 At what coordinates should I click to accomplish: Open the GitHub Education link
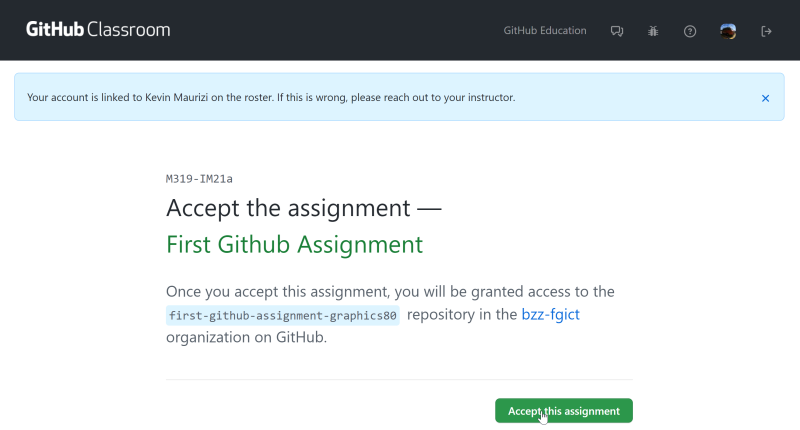pos(545,31)
